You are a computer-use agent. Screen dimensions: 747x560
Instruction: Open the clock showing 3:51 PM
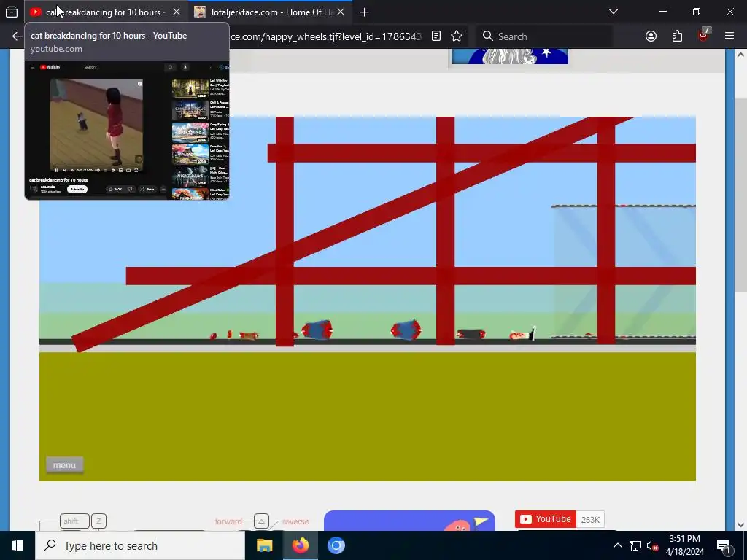pyautogui.click(x=684, y=545)
